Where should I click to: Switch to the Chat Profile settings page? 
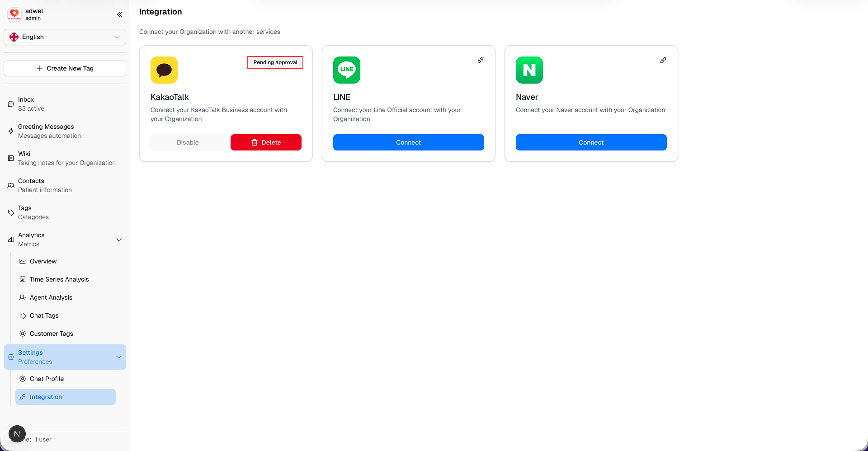coord(47,379)
